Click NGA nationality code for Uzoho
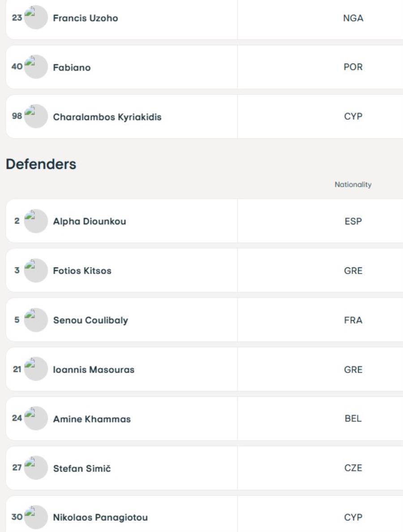The image size is (403, 532). [x=353, y=18]
